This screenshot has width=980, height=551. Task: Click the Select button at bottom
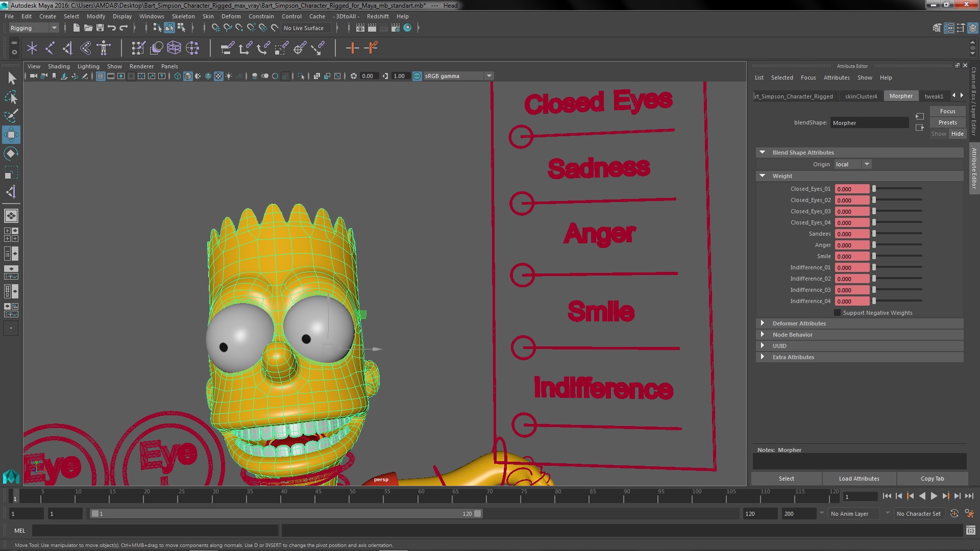(786, 479)
